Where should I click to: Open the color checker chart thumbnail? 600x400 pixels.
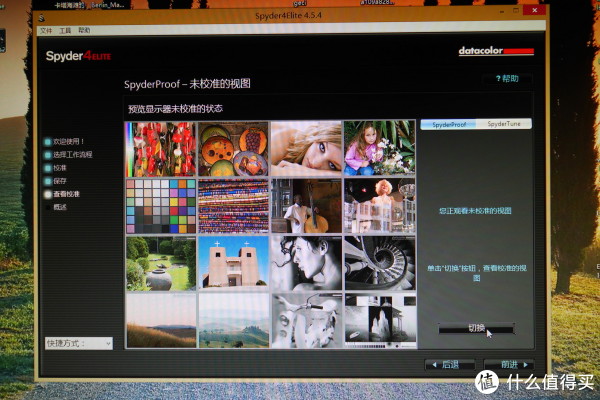[161, 206]
